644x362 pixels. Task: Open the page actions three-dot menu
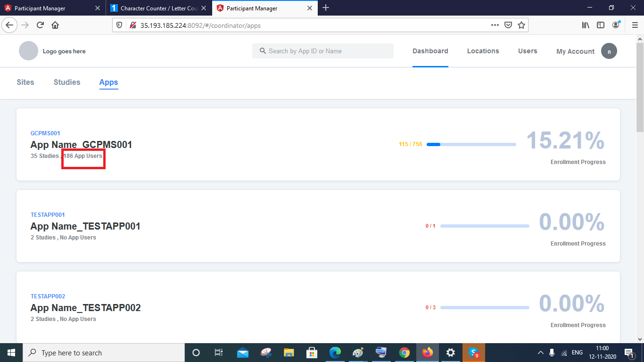495,25
